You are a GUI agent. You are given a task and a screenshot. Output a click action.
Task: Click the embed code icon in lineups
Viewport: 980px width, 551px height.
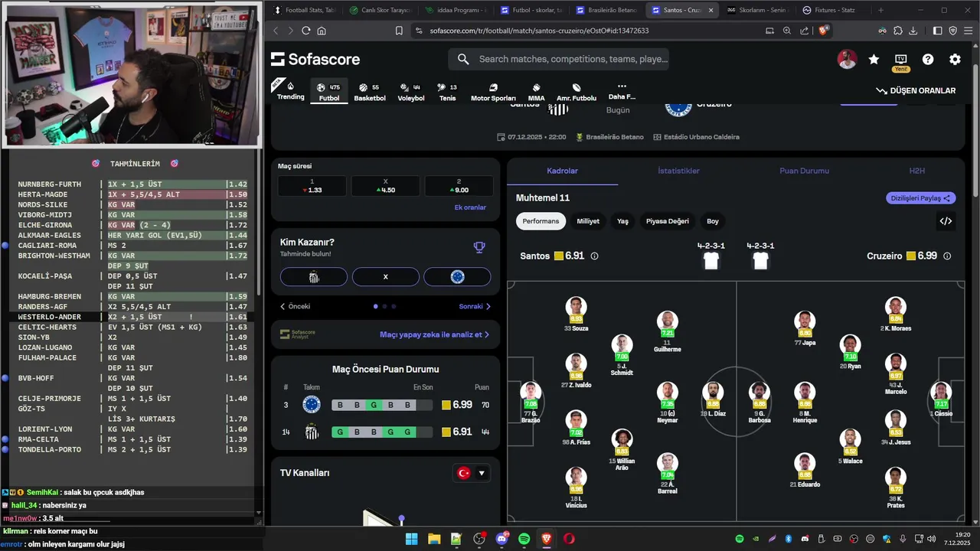tap(946, 221)
